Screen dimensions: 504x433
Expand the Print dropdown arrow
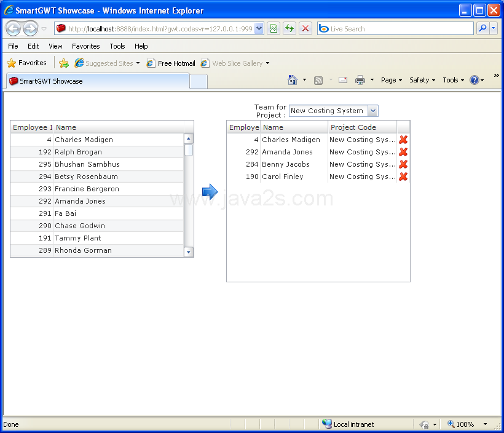[372, 80]
